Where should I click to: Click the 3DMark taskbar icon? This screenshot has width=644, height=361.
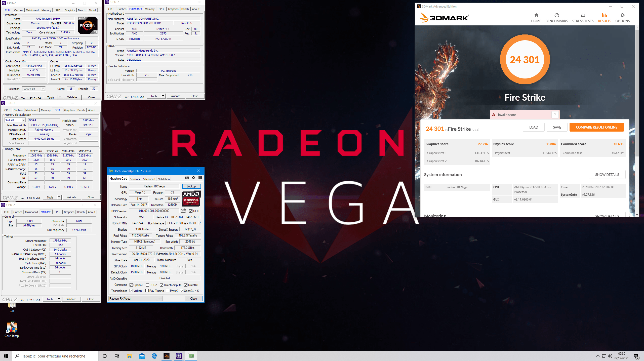pos(167,356)
